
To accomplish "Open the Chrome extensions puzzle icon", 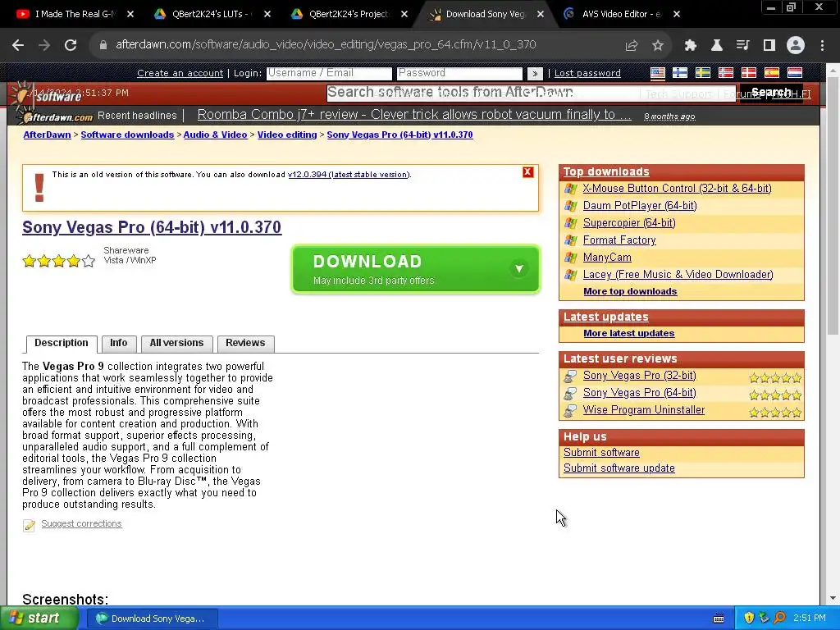I will pos(691,46).
